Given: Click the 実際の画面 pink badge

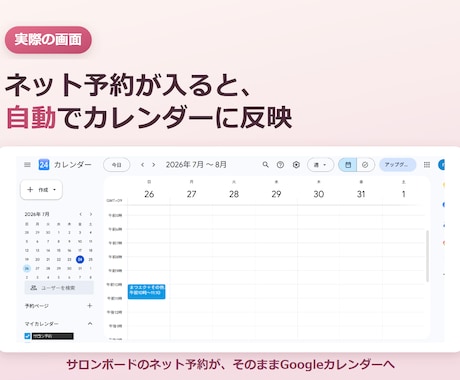Looking at the screenshot, I should click(x=48, y=40).
